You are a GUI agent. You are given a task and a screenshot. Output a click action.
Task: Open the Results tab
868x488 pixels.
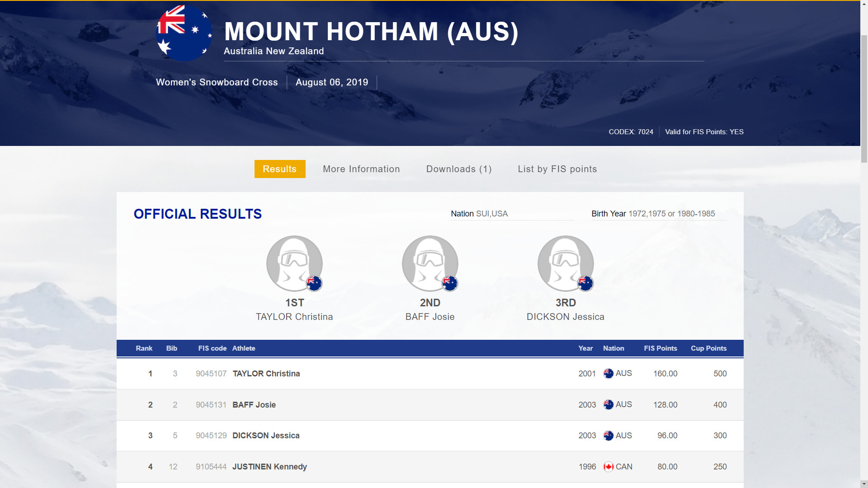click(x=279, y=169)
